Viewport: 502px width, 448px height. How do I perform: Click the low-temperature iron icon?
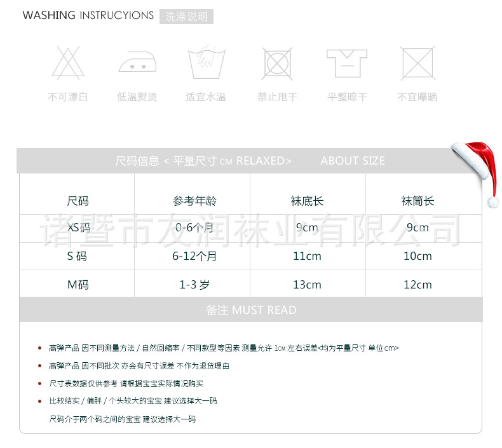click(x=137, y=62)
